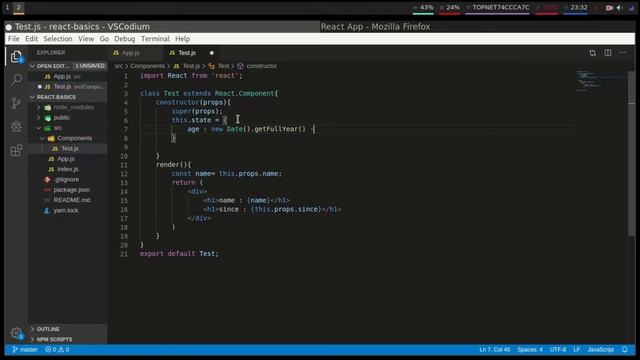The image size is (640, 360).
Task: Close Test.js tab via unsaved dot
Action: coord(211,53)
